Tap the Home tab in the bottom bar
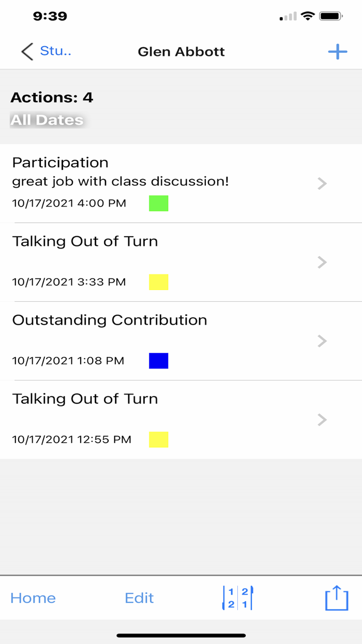This screenshot has height=644, width=362. tap(33, 598)
